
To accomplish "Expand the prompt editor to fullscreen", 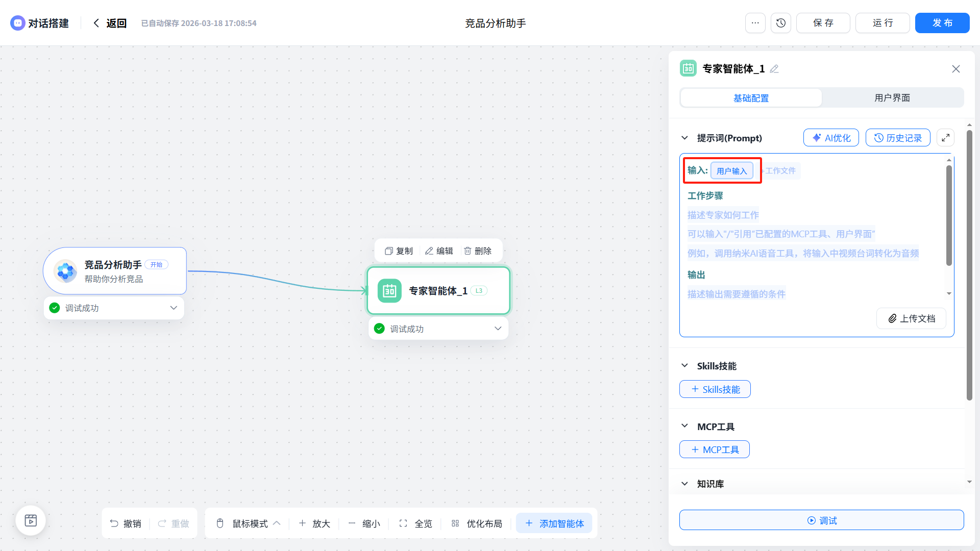I will [x=945, y=138].
